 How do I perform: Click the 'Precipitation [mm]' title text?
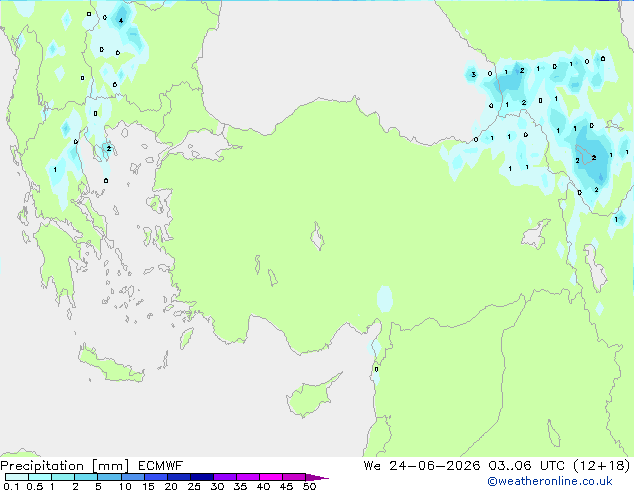pos(64,466)
